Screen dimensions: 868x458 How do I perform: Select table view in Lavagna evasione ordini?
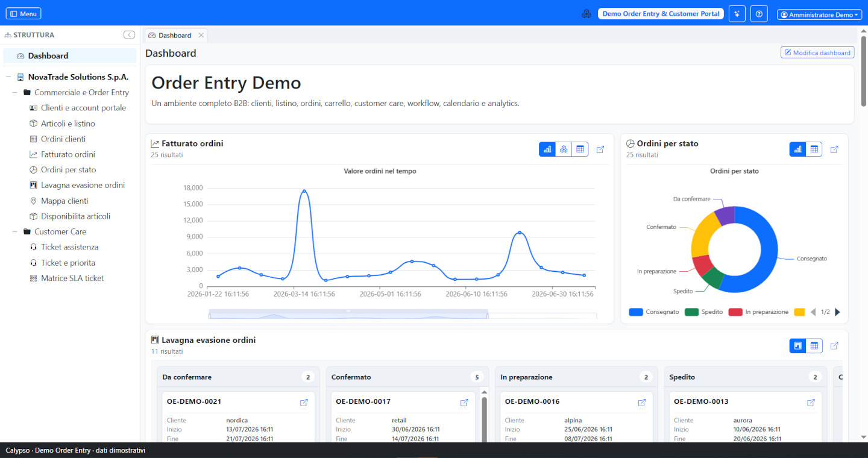pyautogui.click(x=814, y=346)
